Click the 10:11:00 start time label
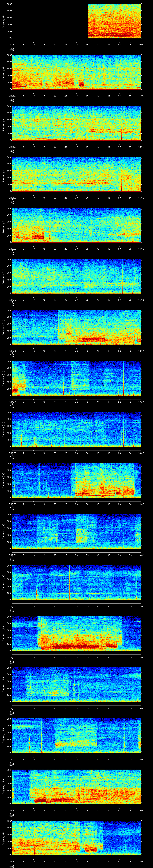 click(12, 147)
